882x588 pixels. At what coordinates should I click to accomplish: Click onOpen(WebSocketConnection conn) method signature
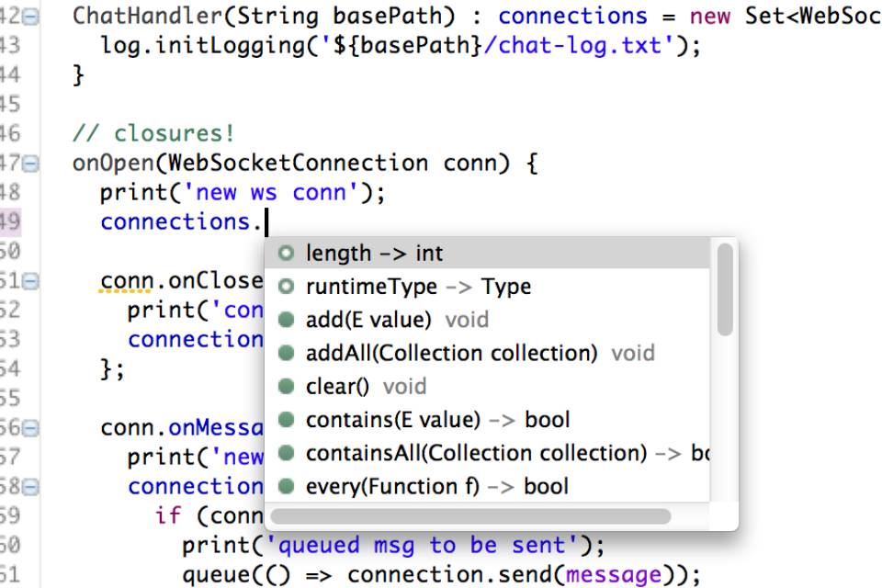pos(305,164)
